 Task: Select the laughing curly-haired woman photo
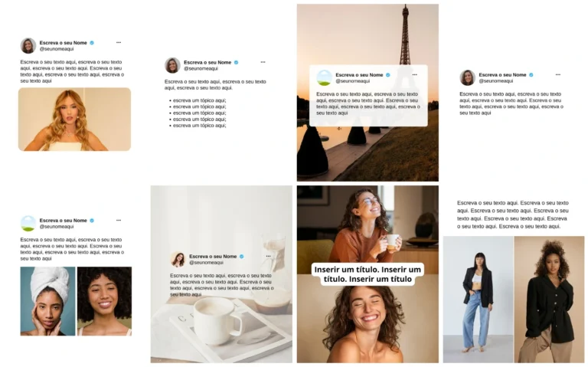click(x=367, y=323)
